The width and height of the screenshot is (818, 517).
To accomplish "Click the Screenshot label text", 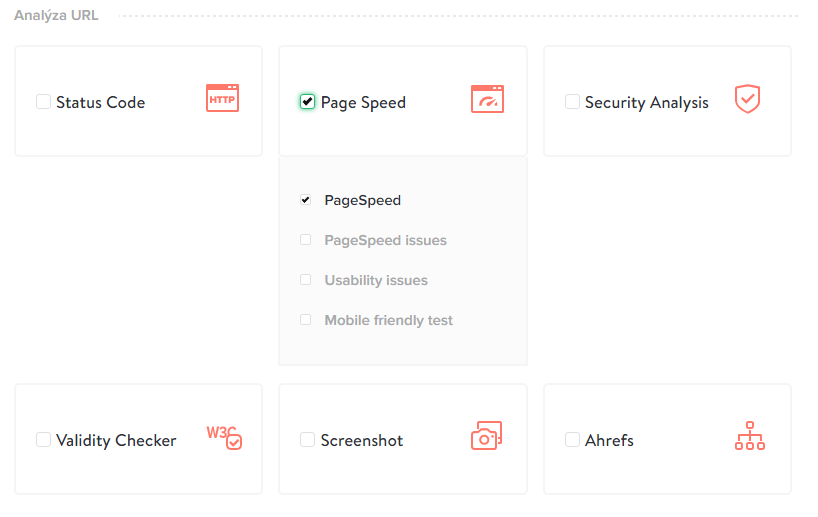I will coord(362,440).
